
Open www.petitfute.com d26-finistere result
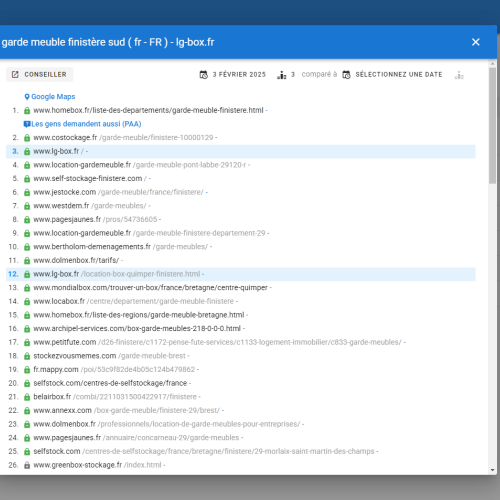217,343
